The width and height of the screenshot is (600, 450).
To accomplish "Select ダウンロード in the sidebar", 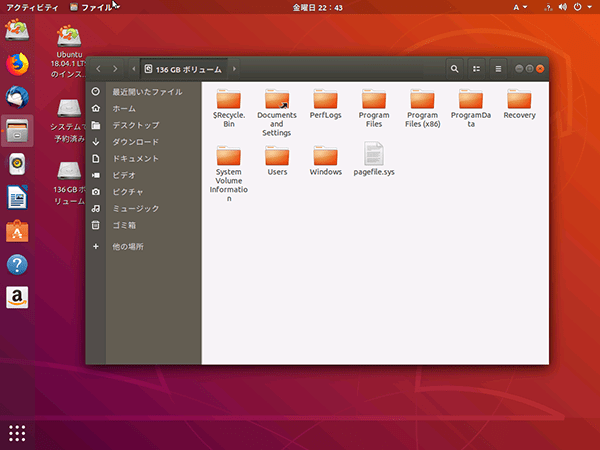I will pos(134,142).
